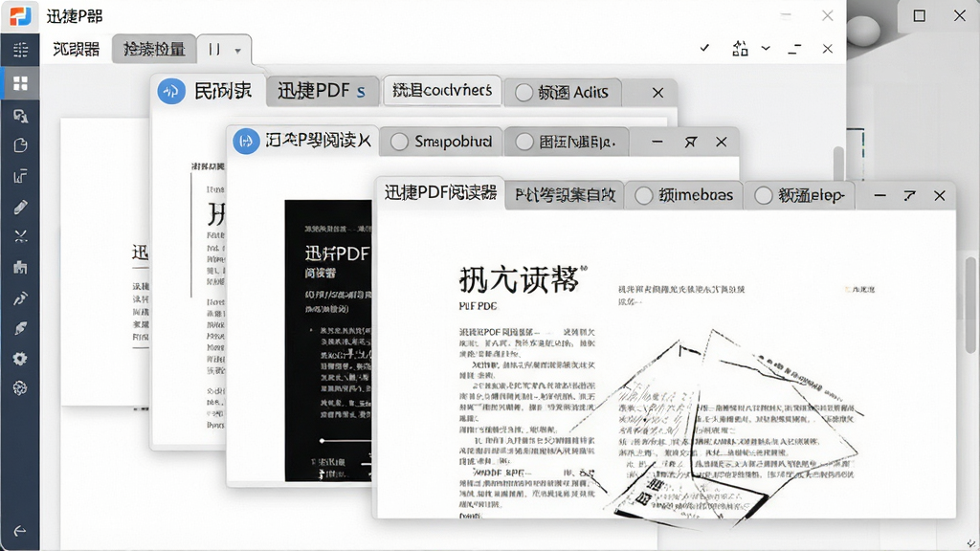Select the circle on the elep tab
Screen dimensions: 980x551
coord(763,195)
